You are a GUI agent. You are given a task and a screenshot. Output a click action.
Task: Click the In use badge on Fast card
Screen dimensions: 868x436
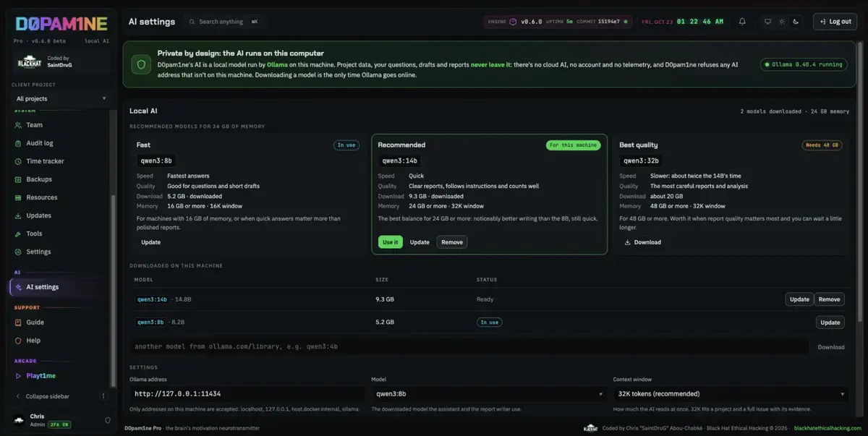pyautogui.click(x=346, y=145)
